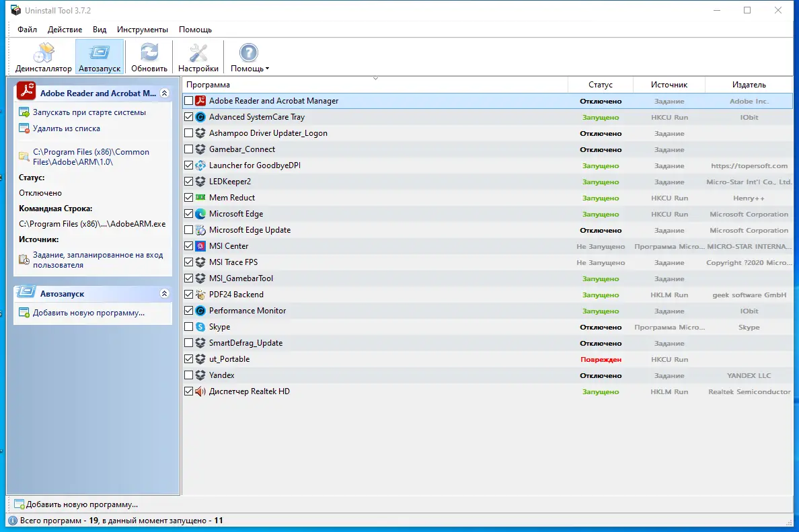Click the command line path AdobeARM.exe text

point(92,224)
